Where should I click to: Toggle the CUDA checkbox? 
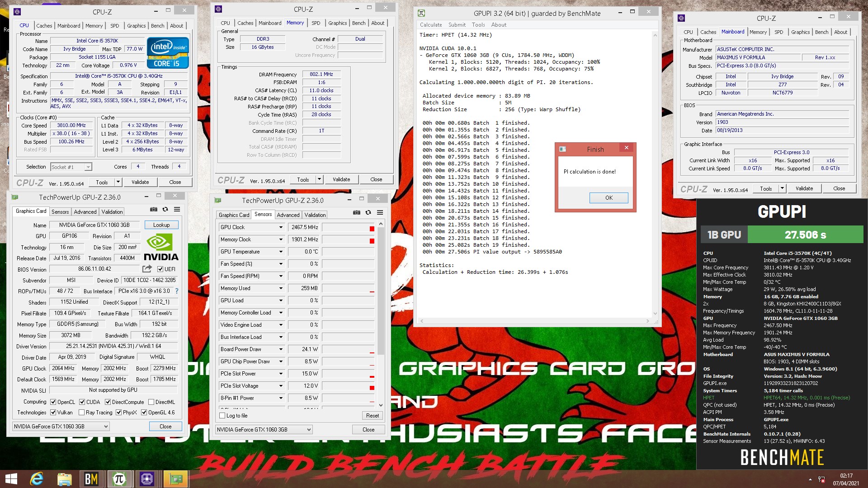click(82, 402)
